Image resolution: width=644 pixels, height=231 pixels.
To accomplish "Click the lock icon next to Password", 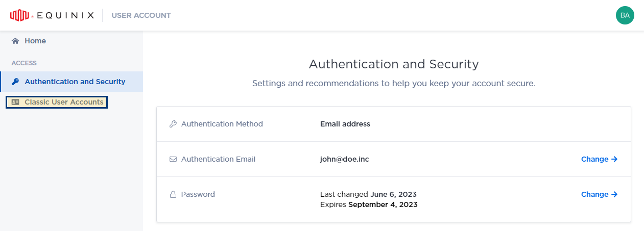I will click(x=173, y=194).
